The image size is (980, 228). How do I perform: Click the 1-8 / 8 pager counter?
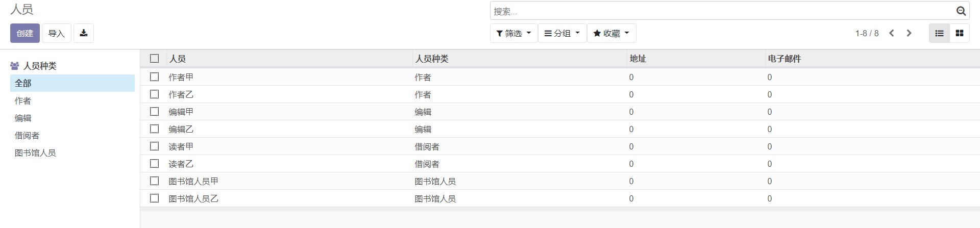pos(867,33)
